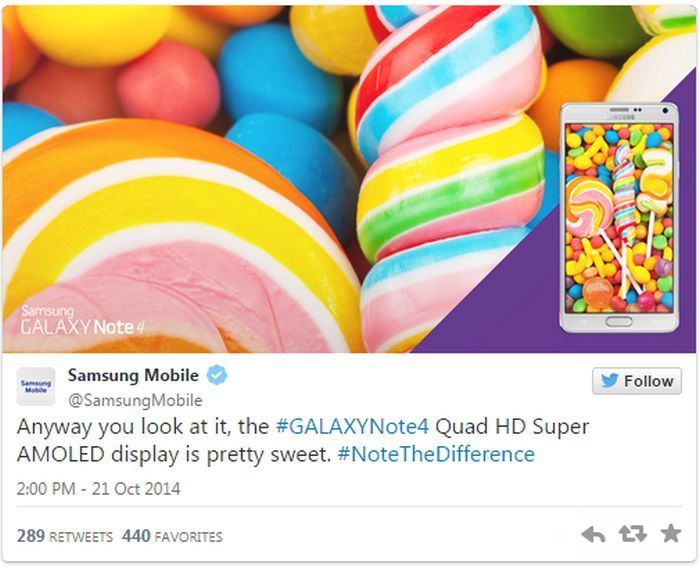700x568 pixels.
Task: Click the blue verified badge icon
Action: 217,375
